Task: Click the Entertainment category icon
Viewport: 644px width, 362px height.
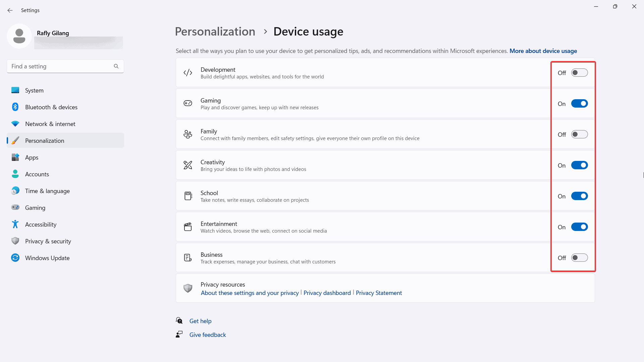Action: click(x=187, y=227)
